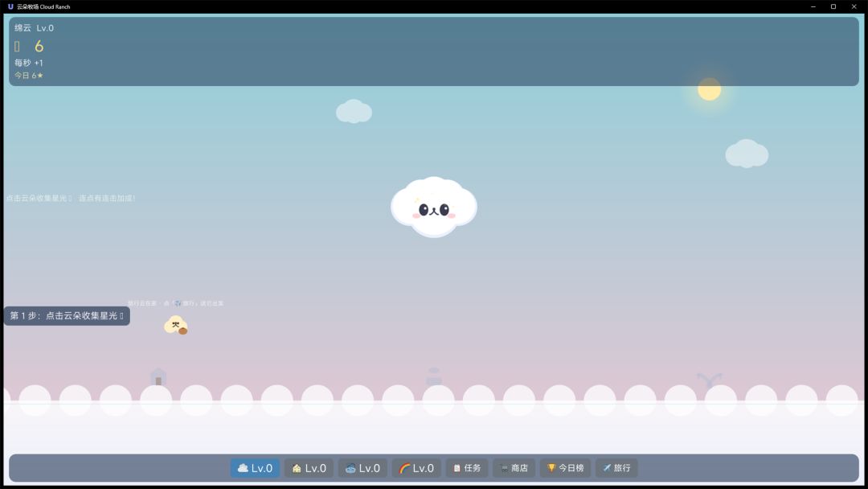This screenshot has height=489, width=868.
Task: Click the small drifting cloud near top center
Action: click(x=354, y=111)
